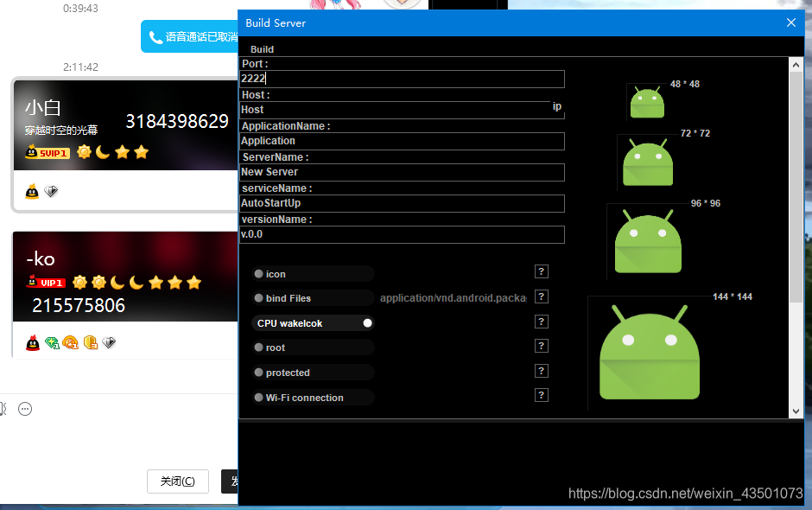Enable the bind Files toggle
Image resolution: width=812 pixels, height=510 pixels.
(313, 298)
